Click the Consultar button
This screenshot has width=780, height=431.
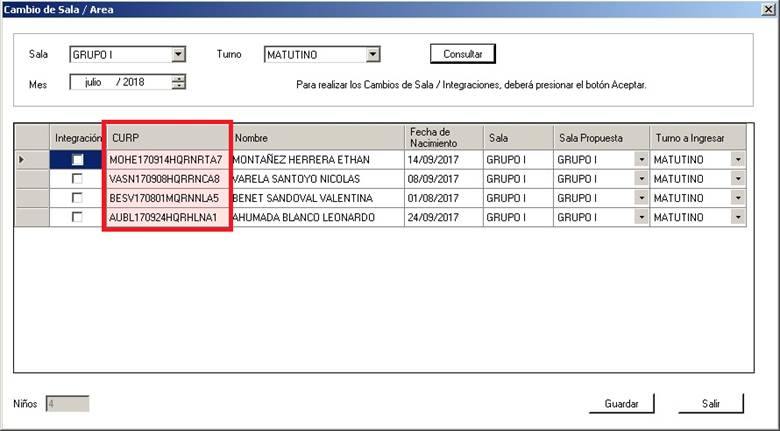click(x=463, y=54)
